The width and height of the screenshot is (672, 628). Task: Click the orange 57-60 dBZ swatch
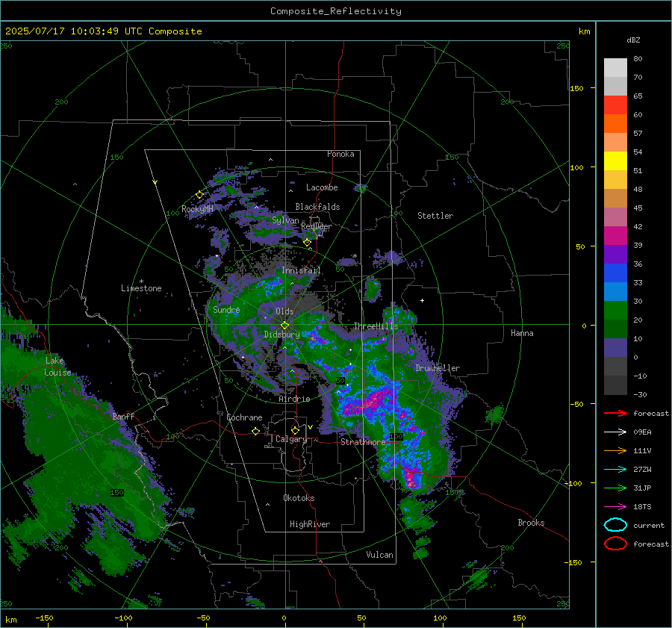(615, 123)
